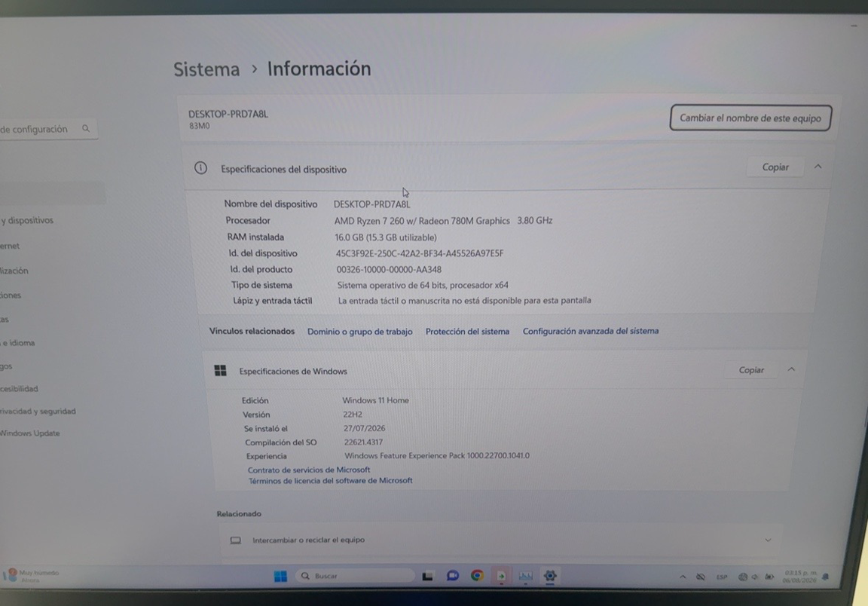Image resolution: width=868 pixels, height=606 pixels.
Task: Click the 16.0 GB RAM value
Action: click(x=385, y=237)
